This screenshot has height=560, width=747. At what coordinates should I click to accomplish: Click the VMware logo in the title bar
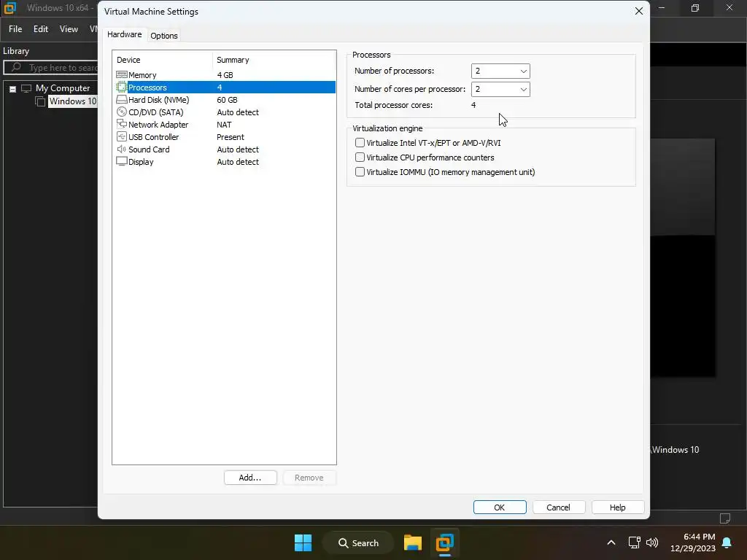coord(10,7)
